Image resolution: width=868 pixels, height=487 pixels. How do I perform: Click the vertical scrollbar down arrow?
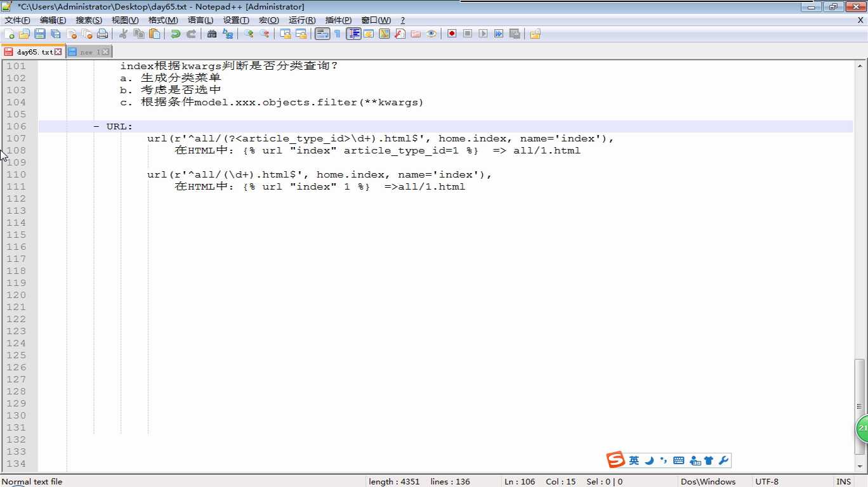(x=860, y=467)
